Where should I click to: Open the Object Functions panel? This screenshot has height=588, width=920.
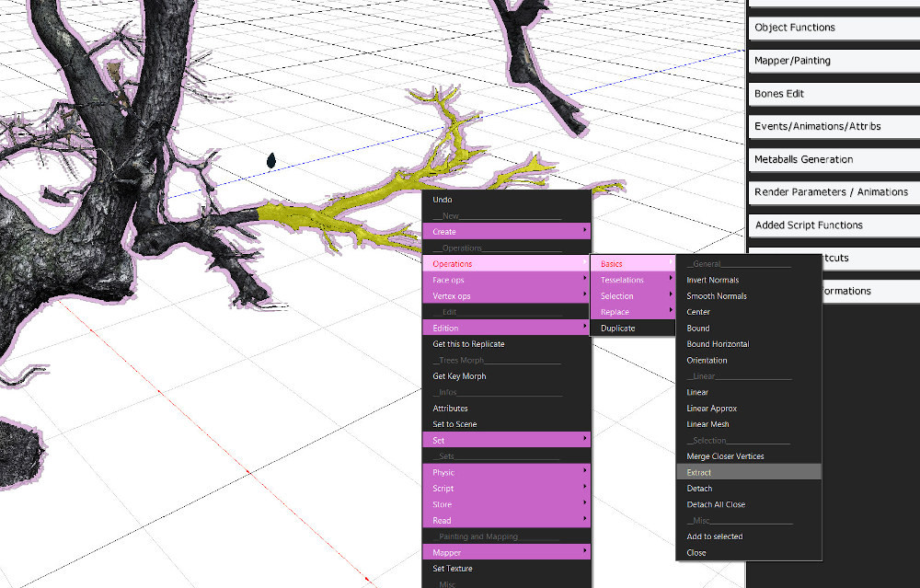coord(834,28)
